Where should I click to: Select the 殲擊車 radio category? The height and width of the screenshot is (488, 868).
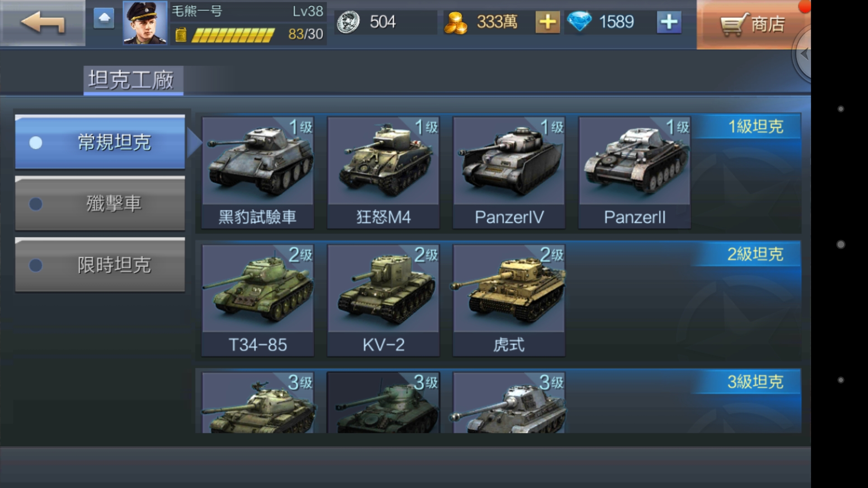tap(100, 203)
